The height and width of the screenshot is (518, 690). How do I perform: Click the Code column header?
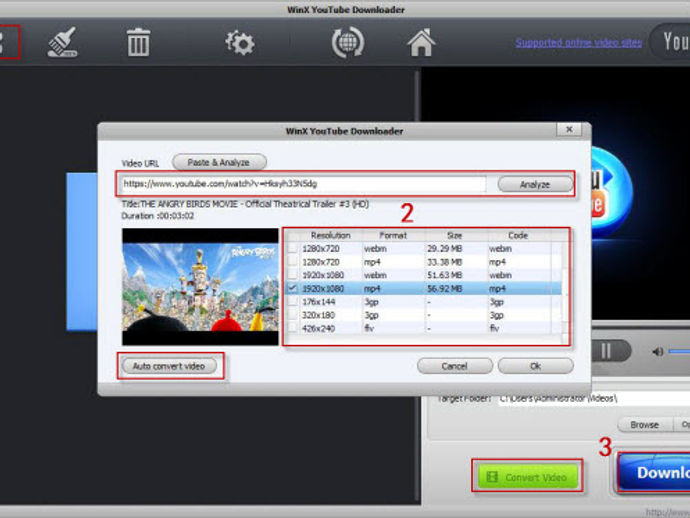tap(518, 235)
